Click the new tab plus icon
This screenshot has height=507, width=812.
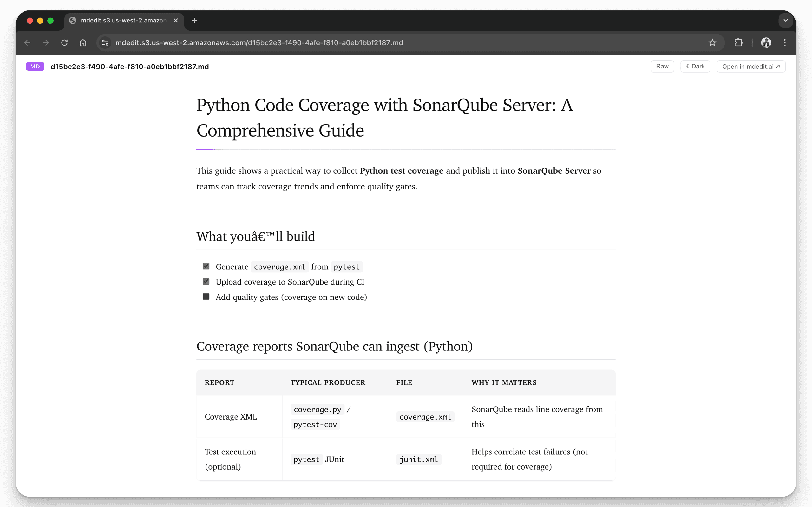coord(194,21)
